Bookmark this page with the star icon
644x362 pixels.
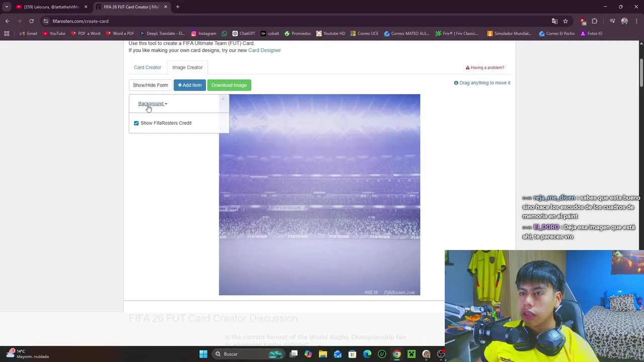566,21
